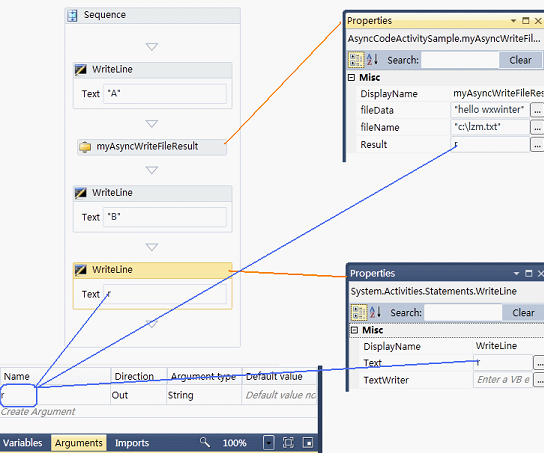Screen dimensions: 544x454
Task: Click the icon of WriteLine "A" activity
Action: [x=81, y=70]
